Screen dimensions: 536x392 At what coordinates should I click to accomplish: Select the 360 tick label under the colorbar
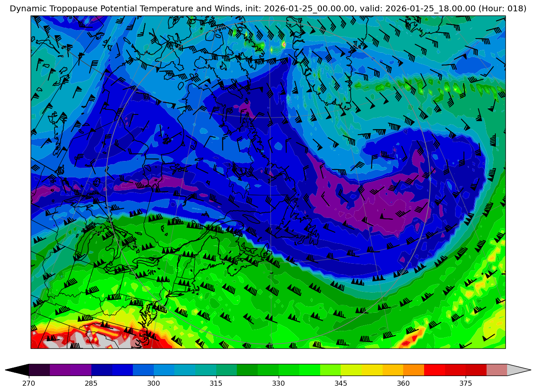click(x=403, y=383)
